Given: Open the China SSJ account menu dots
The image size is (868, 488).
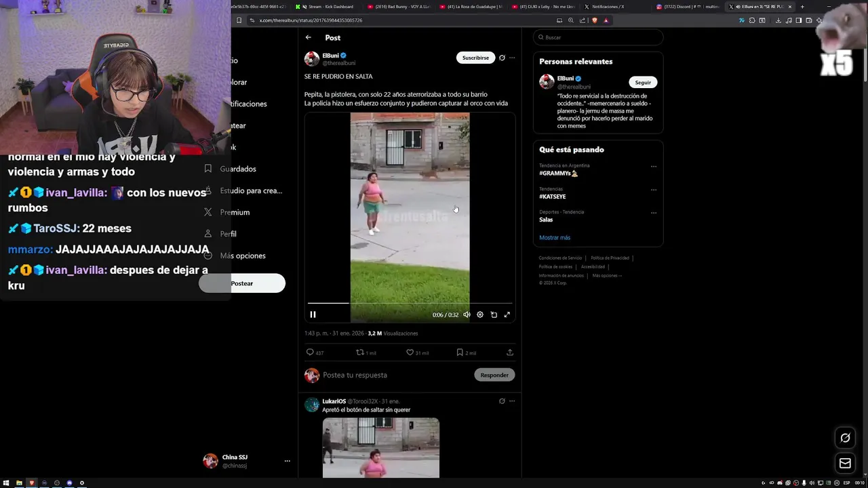Looking at the screenshot, I should click(x=288, y=461).
